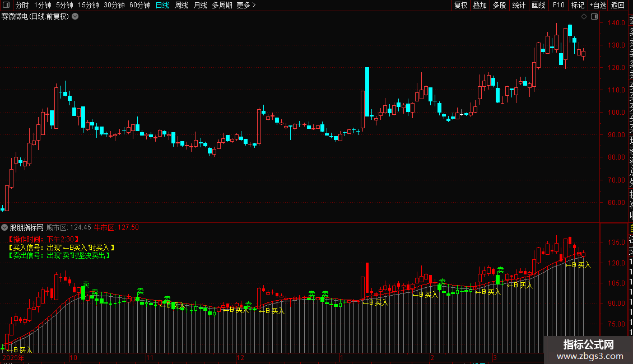Click the 140.0 price axis label
The image size is (633, 364).
click(616, 23)
